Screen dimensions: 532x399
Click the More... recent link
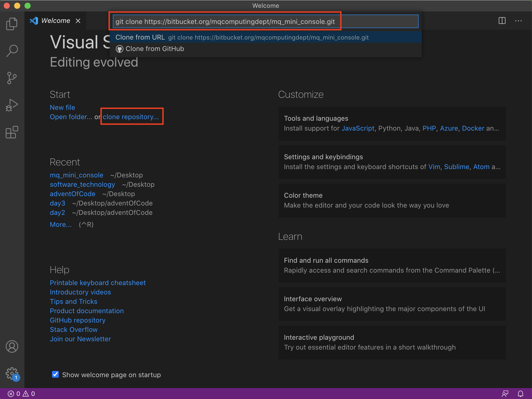coord(61,224)
